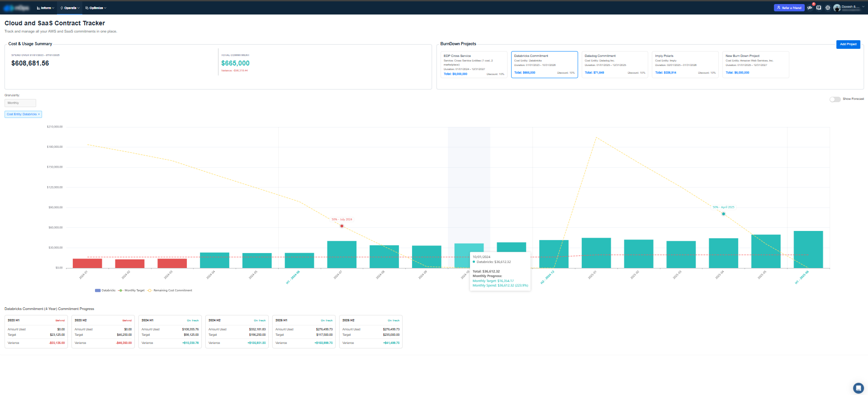Select the EDP Cross Service project card
This screenshot has width=868, height=395.
point(474,65)
